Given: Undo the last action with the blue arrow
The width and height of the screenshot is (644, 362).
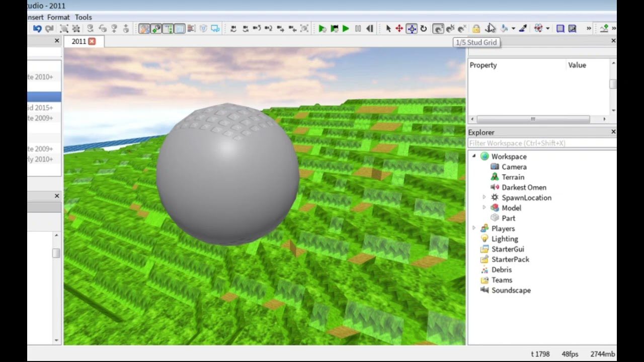Looking at the screenshot, I should [37, 29].
